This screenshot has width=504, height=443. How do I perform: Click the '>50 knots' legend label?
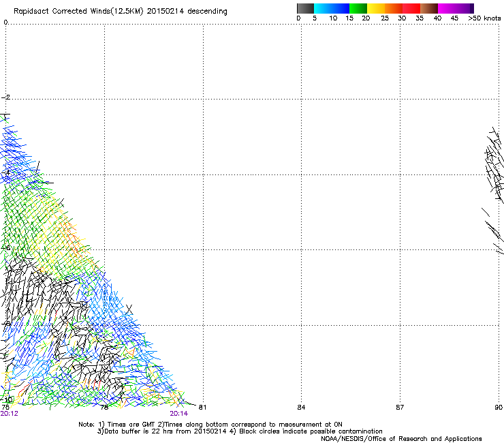484,18
